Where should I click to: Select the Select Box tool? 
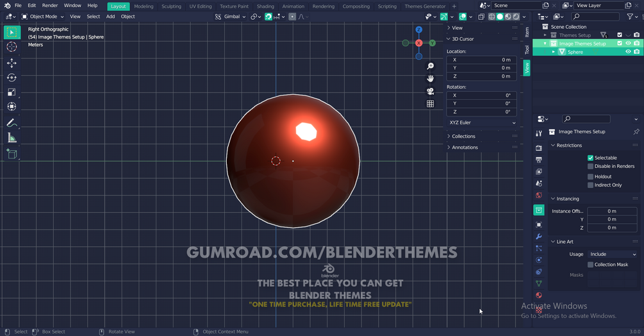point(12,32)
